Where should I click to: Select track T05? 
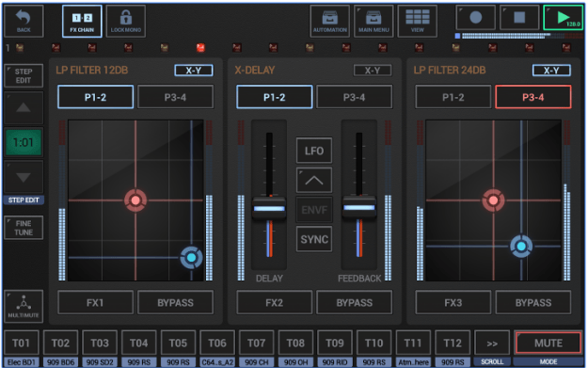click(x=178, y=343)
